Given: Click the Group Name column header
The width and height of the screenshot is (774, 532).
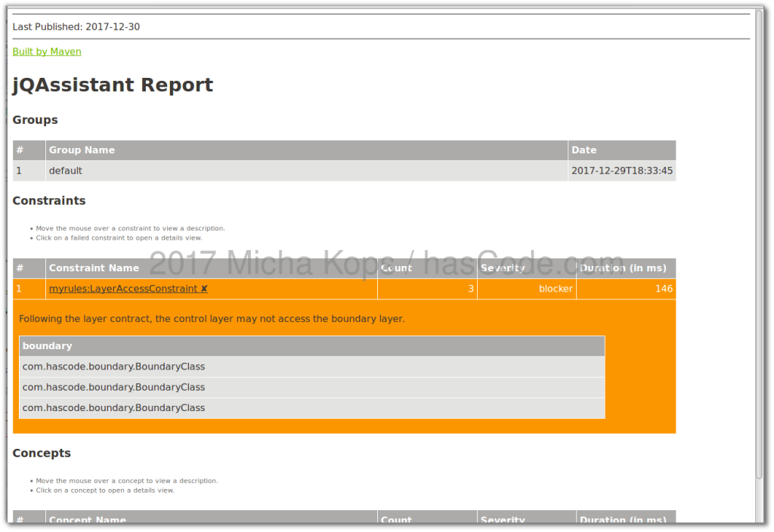Looking at the screenshot, I should (82, 150).
